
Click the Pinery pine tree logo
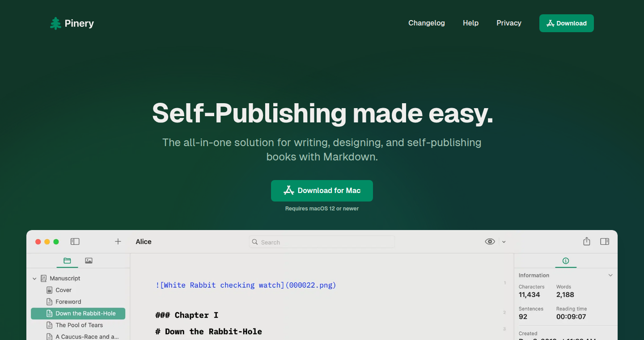(x=55, y=23)
